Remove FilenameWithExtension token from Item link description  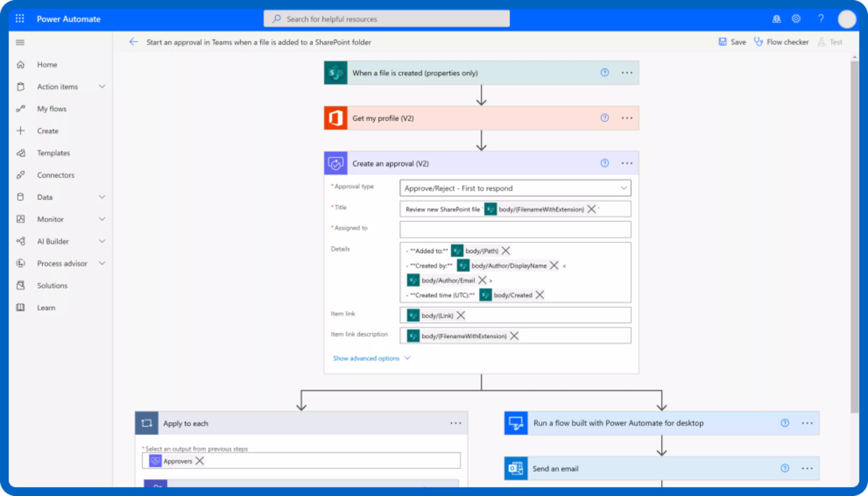[514, 336]
